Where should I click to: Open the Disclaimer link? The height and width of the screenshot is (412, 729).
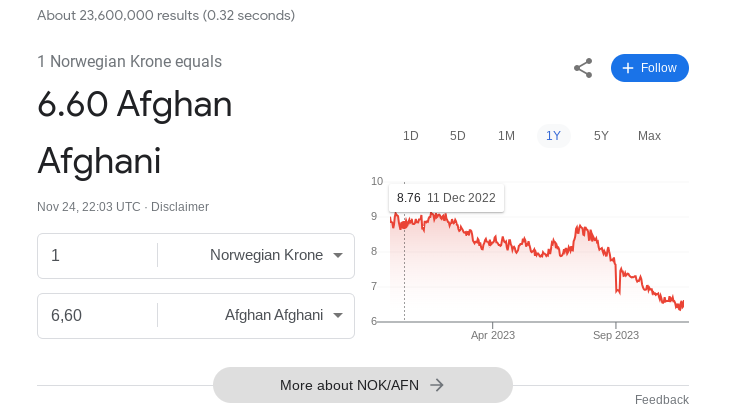(x=180, y=207)
